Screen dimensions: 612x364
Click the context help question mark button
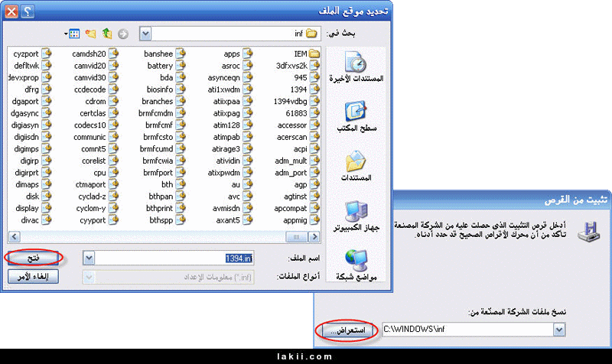[28, 11]
